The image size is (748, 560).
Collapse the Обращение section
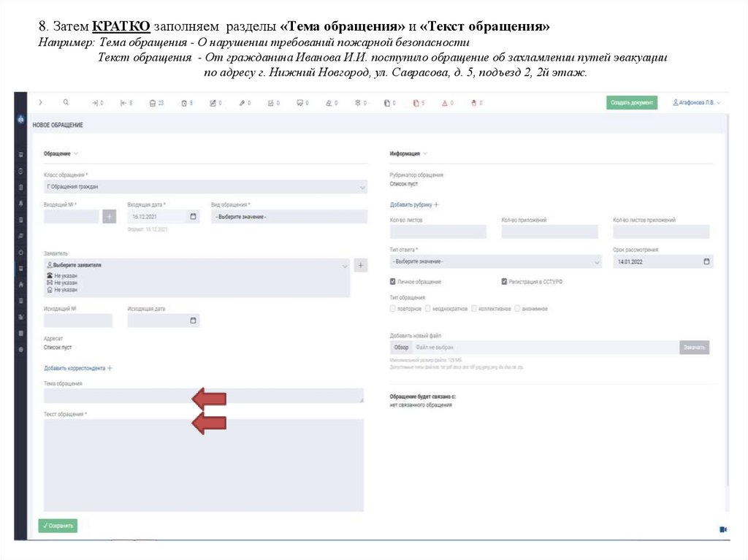[77, 154]
